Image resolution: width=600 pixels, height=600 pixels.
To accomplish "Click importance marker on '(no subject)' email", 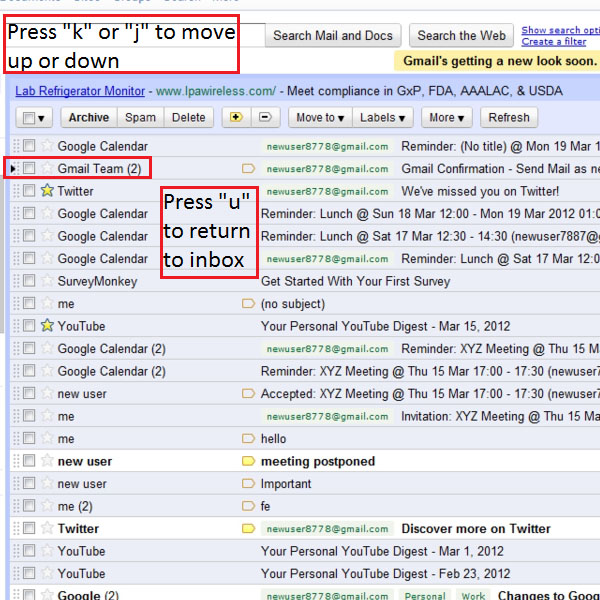I will tap(248, 303).
